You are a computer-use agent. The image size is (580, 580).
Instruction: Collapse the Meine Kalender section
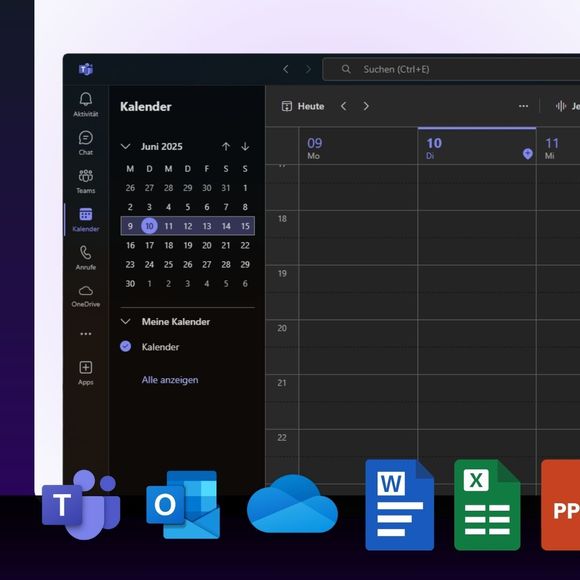coord(125,321)
